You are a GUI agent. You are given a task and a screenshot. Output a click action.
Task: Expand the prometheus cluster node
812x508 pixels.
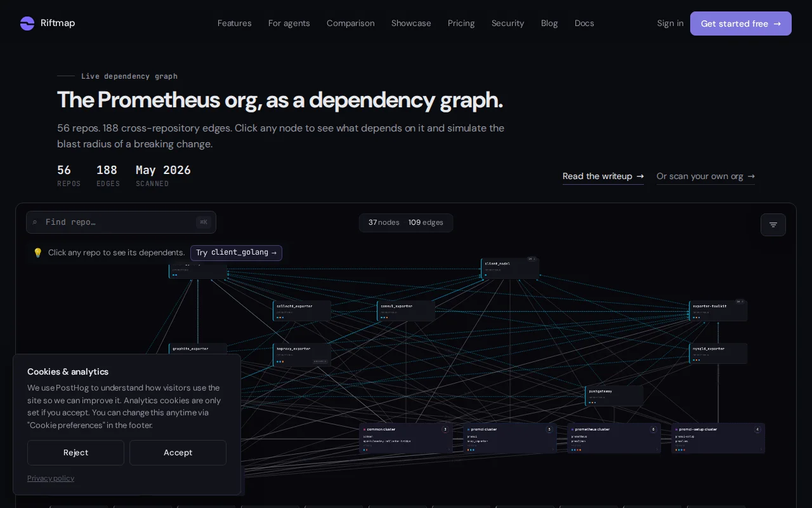click(x=614, y=438)
